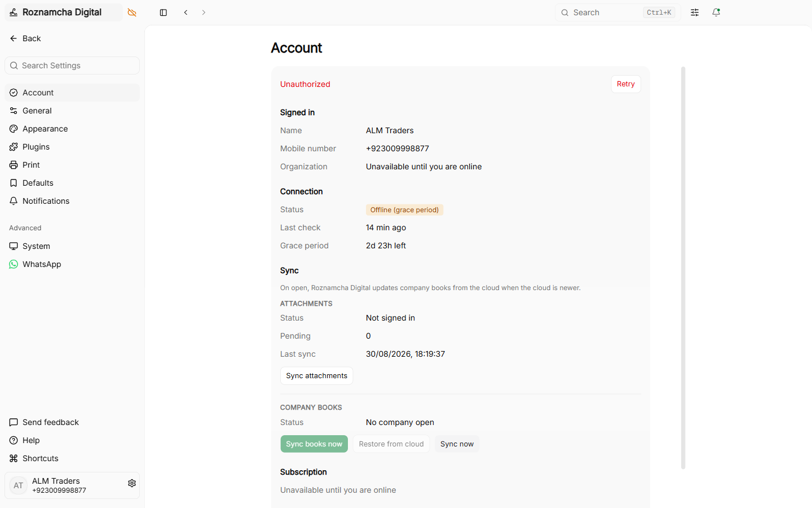Open the System advanced settings

tap(72, 246)
